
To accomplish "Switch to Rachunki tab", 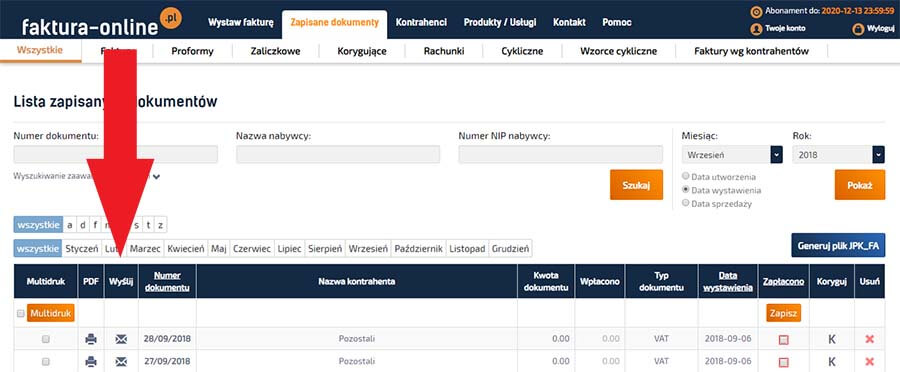I will click(x=444, y=51).
